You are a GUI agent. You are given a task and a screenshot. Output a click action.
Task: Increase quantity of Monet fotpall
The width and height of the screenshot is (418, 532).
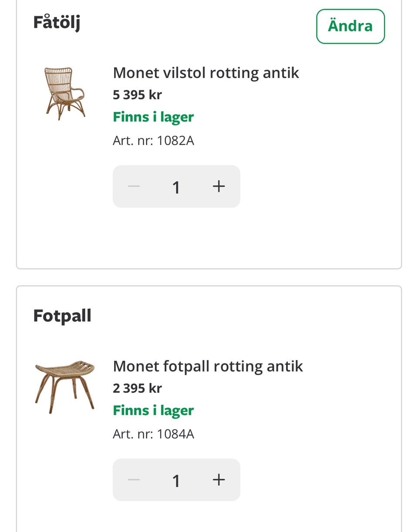pyautogui.click(x=219, y=480)
